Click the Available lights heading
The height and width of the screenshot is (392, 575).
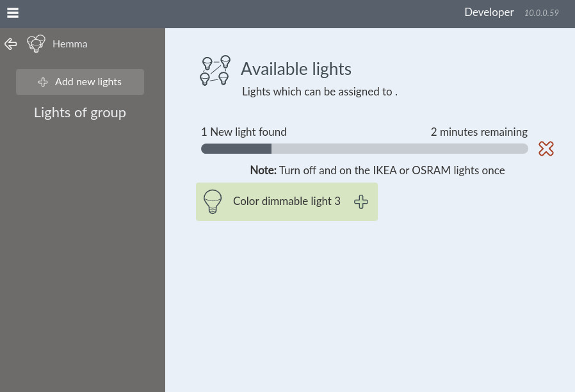[296, 69]
